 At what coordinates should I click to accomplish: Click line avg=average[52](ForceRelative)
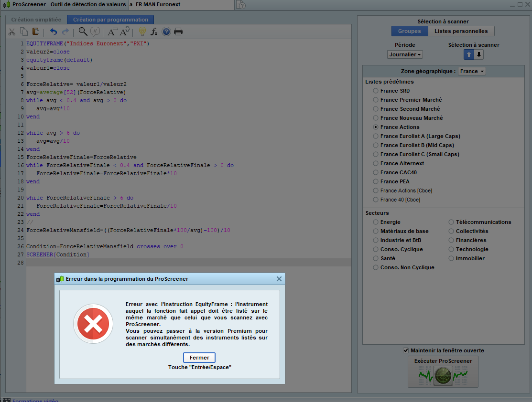76,92
